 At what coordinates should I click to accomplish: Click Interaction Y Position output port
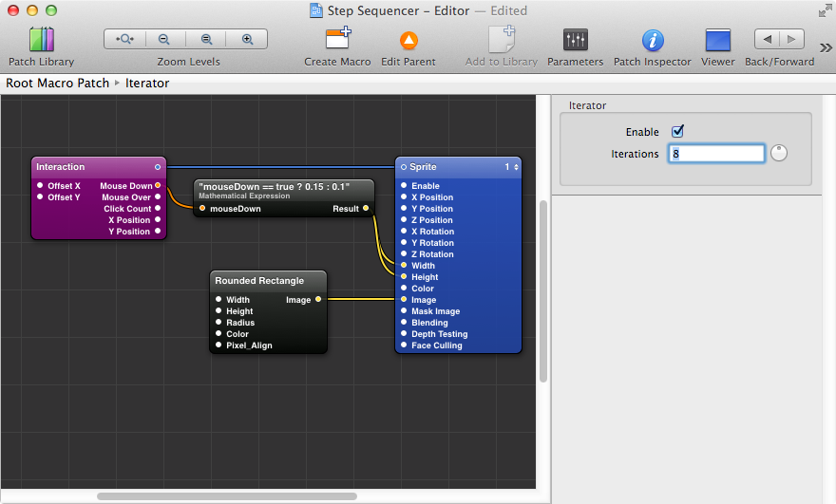click(158, 232)
